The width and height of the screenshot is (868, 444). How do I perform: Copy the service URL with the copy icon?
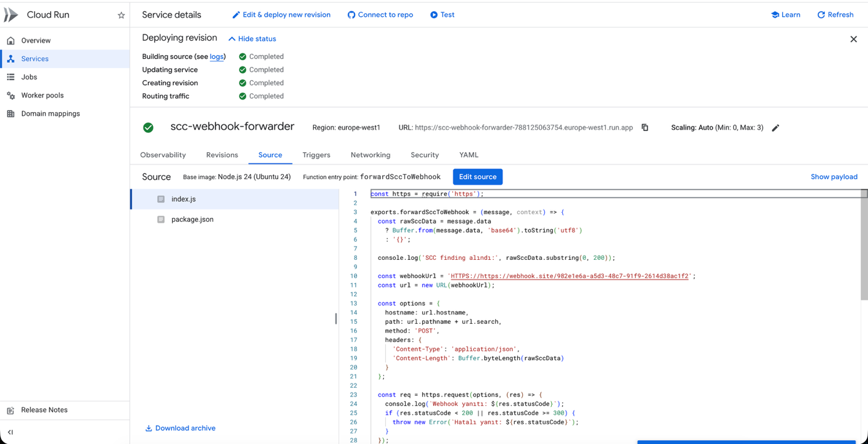coord(645,128)
